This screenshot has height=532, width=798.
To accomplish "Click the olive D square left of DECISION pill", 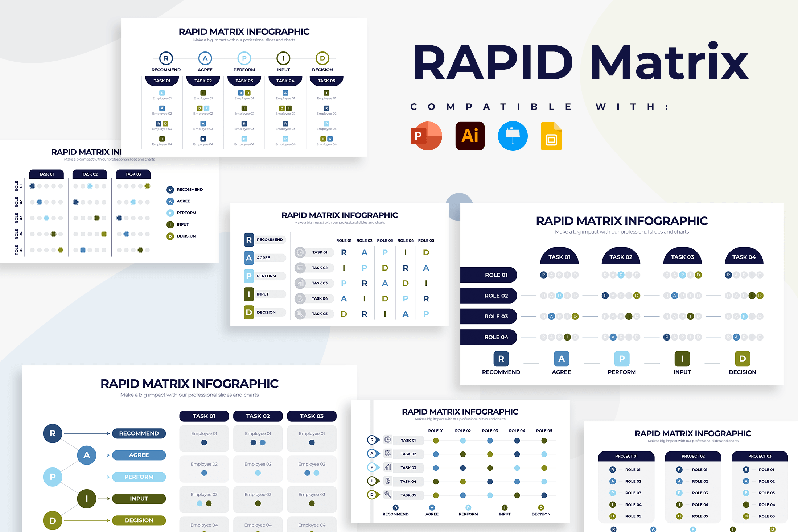I will tap(249, 312).
